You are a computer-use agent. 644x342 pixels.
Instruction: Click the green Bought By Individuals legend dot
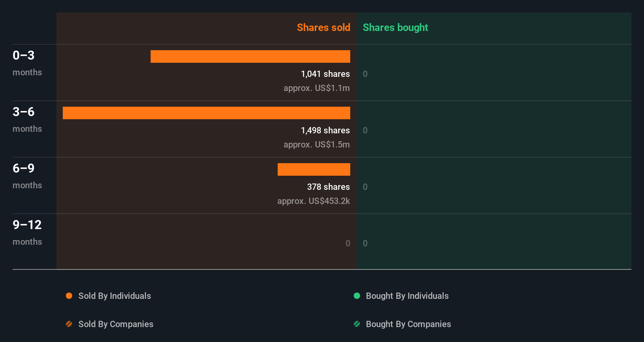[x=357, y=296]
